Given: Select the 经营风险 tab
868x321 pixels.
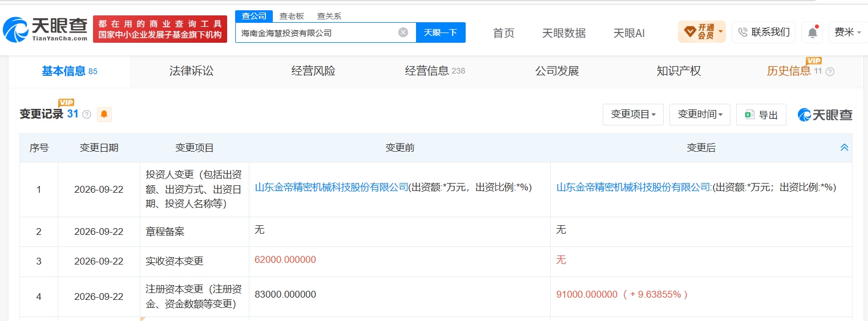Looking at the screenshot, I should point(313,71).
